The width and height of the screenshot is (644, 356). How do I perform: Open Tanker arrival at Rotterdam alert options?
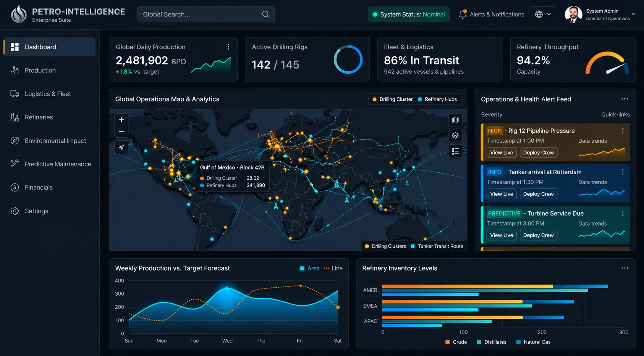[623, 172]
